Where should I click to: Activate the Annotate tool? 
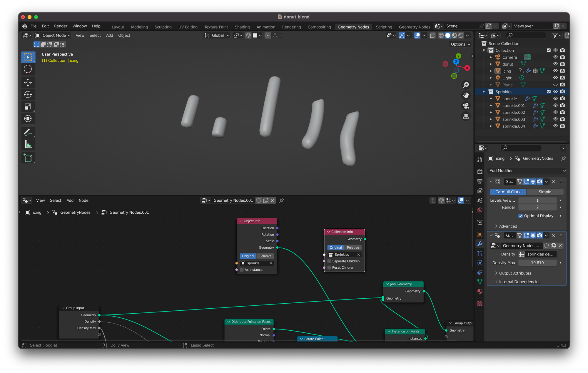28,132
